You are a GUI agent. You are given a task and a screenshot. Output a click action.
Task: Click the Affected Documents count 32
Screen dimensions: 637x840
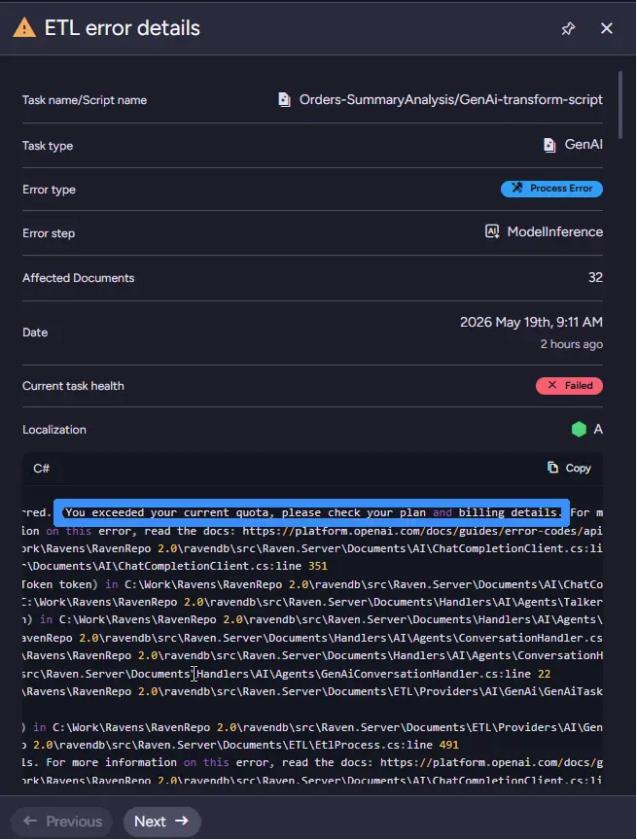[595, 277]
